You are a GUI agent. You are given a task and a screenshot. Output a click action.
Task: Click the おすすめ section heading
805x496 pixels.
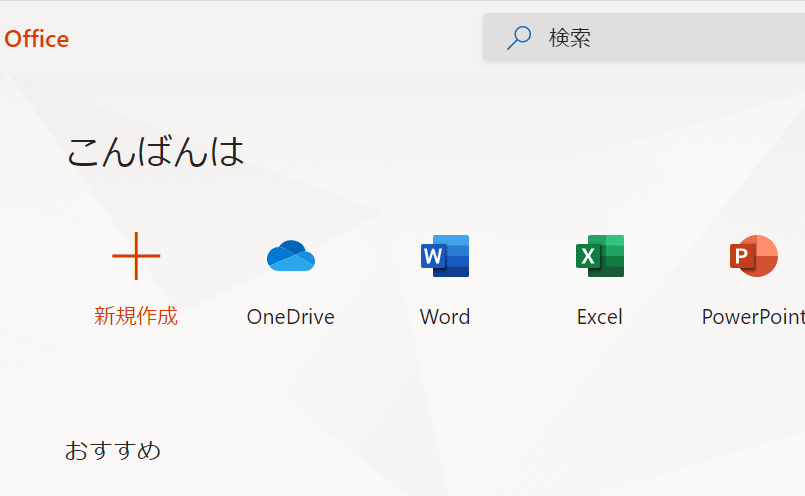113,450
